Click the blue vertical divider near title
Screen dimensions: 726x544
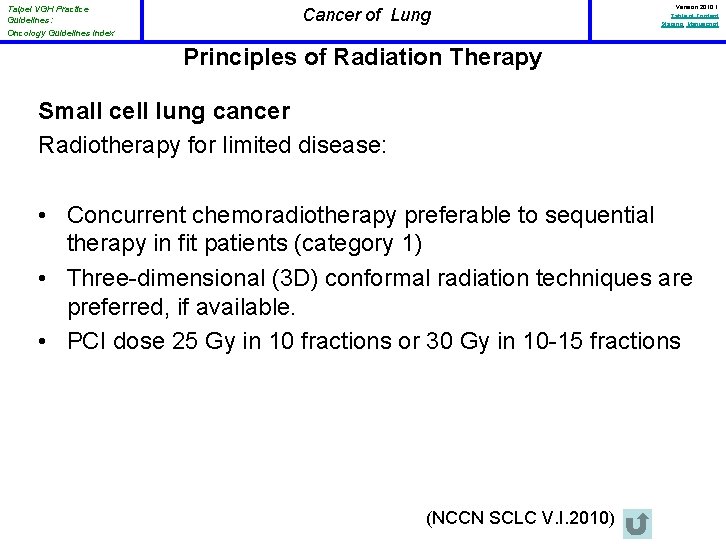click(142, 20)
